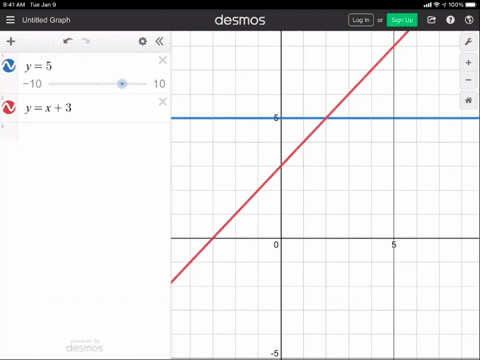Image resolution: width=480 pixels, height=360 pixels.
Task: Click the battery indicator in status bar
Action: coord(471,5)
